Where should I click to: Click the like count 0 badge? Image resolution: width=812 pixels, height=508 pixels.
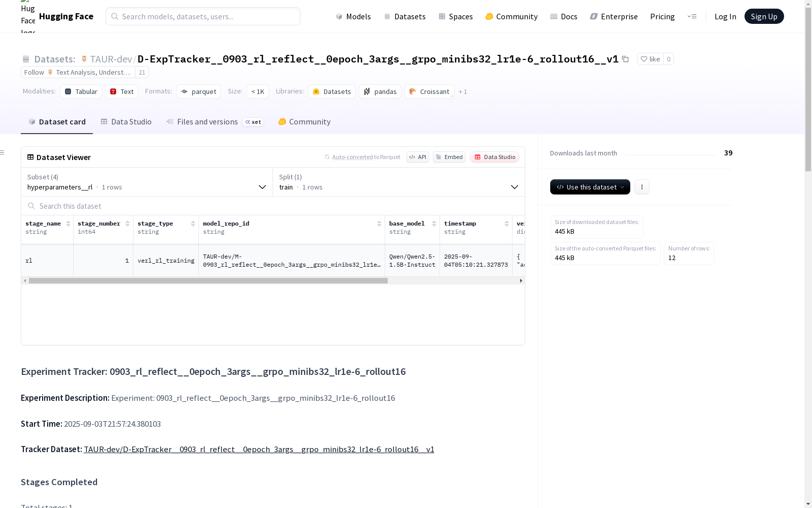pos(669,59)
